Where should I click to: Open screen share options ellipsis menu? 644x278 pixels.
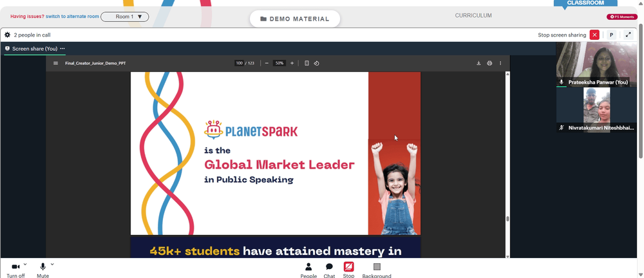[x=62, y=48]
